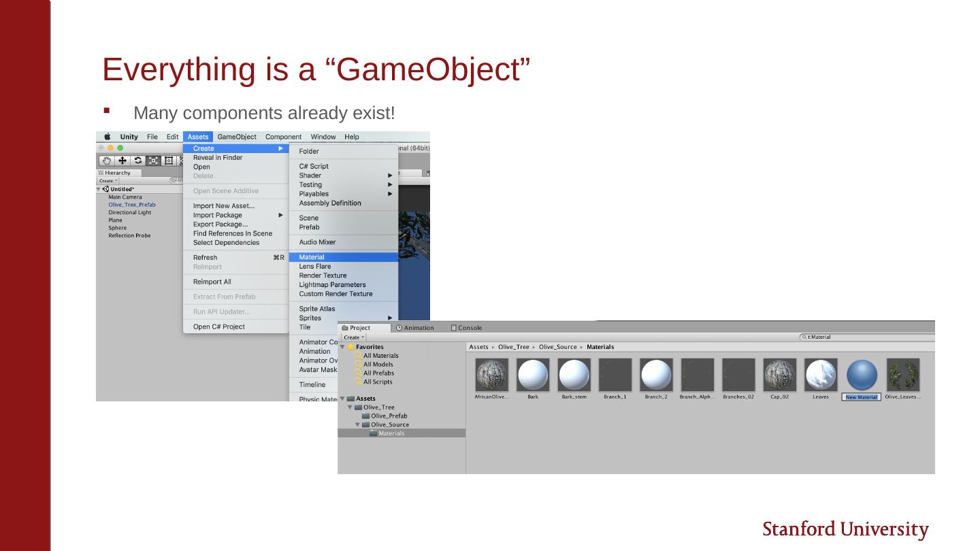Click the Materials folder icon in tree

(374, 433)
